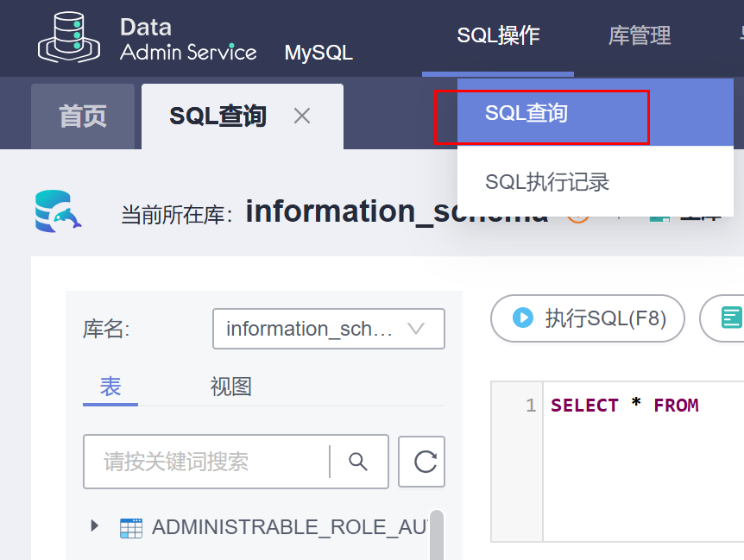Open the SQL操作 top menu
Screen dimensions: 744x560
tap(498, 35)
